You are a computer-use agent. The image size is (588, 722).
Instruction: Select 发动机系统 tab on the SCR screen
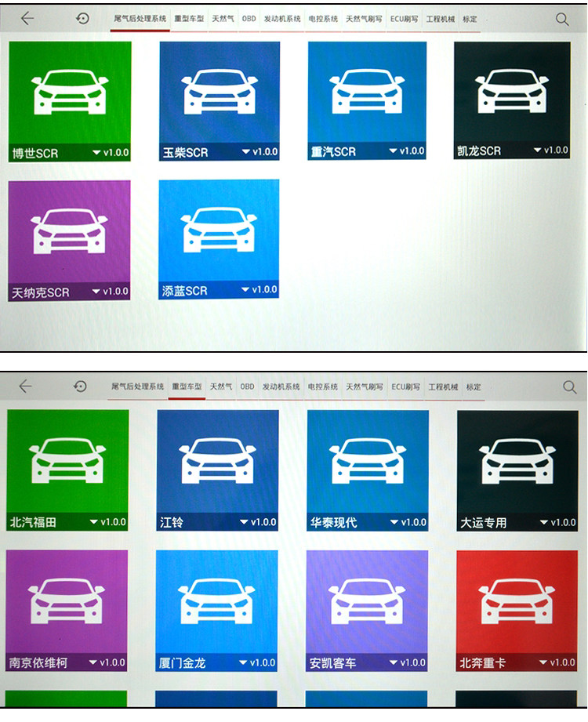[282, 19]
